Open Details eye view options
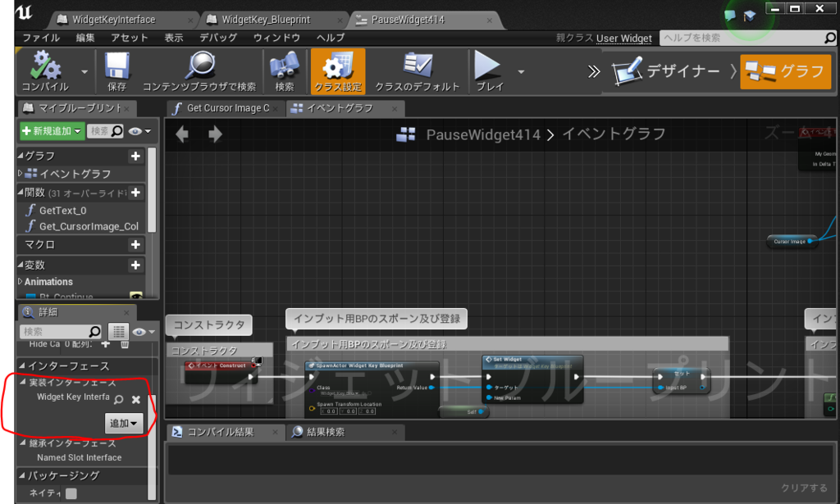The height and width of the screenshot is (504, 840). (144, 332)
